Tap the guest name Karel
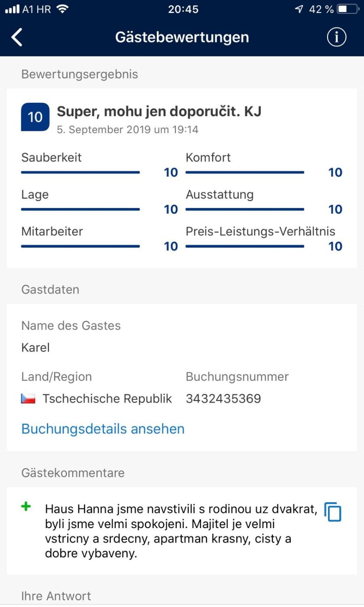364x607 pixels. tap(36, 348)
